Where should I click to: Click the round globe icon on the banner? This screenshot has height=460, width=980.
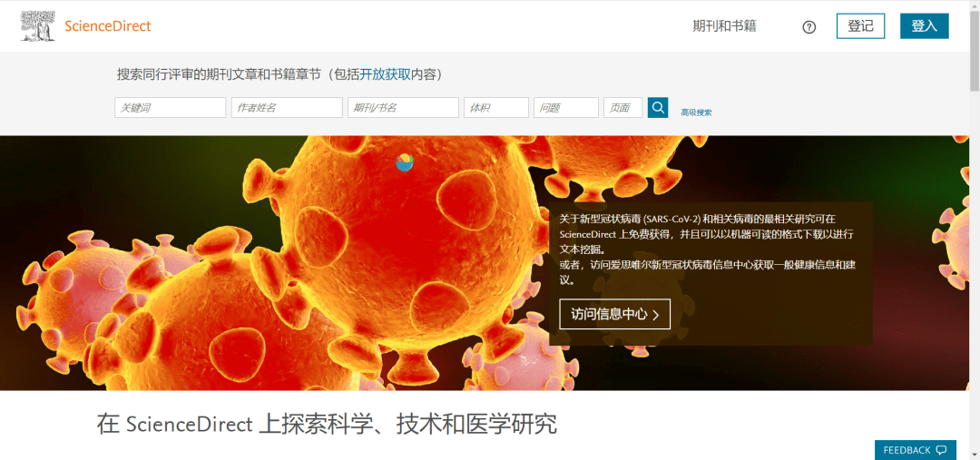coord(405,162)
